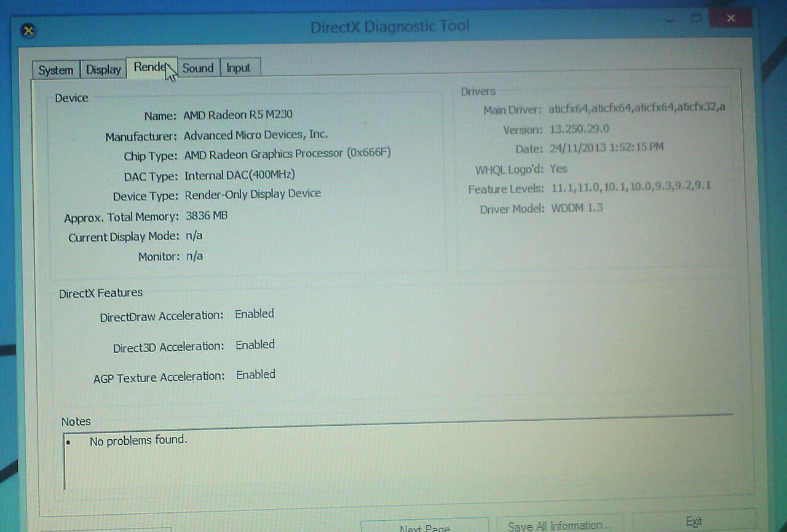Click the Next Page button
Viewport: 787px width, 532px height.
coord(424,526)
